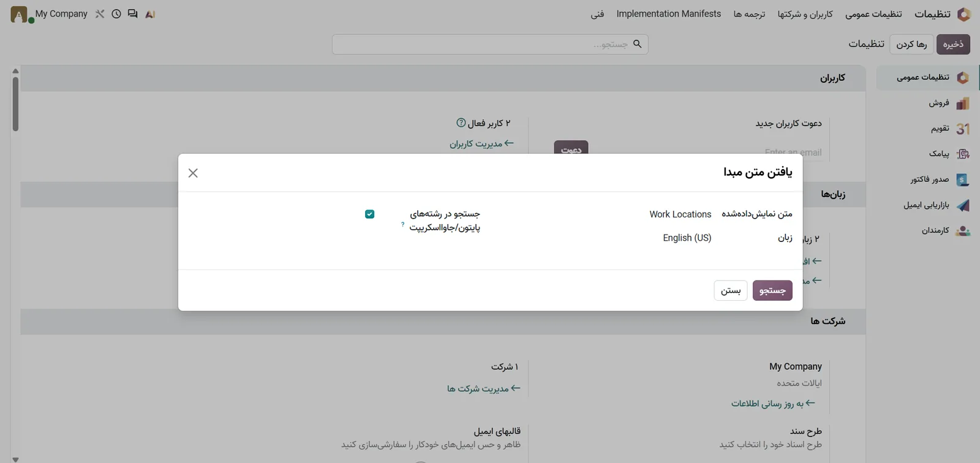Follow the مدیریت شرکت ها link
The image size is (980, 463).
(484, 388)
